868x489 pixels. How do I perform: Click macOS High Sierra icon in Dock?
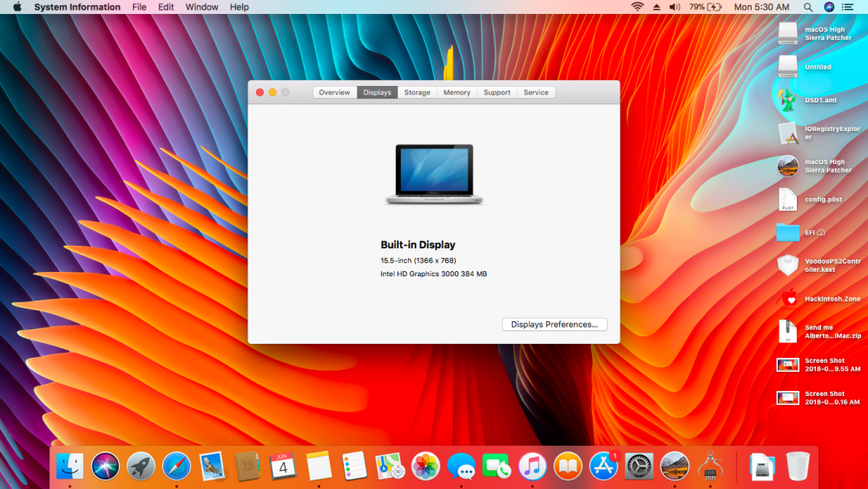pos(674,466)
